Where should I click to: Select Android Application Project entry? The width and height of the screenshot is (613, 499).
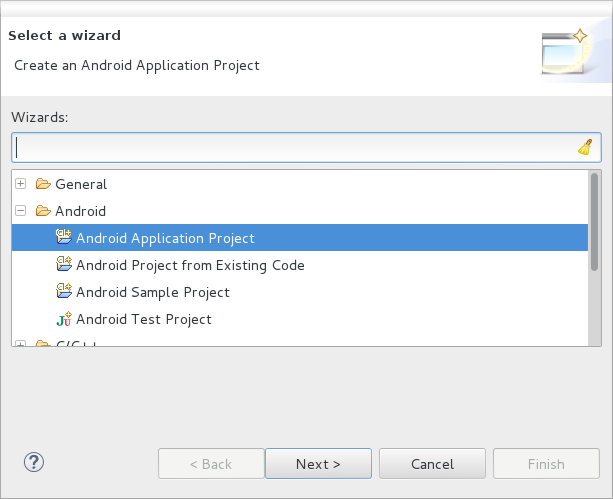[x=300, y=237]
